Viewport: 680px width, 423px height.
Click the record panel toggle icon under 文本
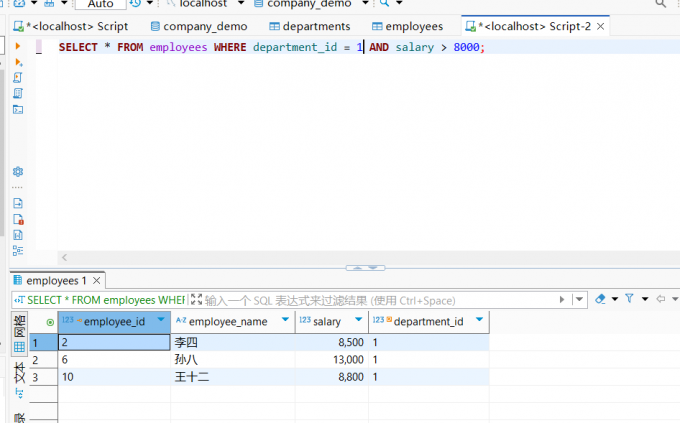point(19,393)
